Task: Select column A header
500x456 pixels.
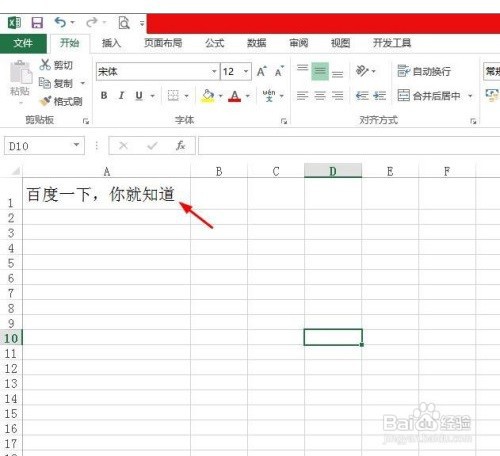Action: pos(106,171)
